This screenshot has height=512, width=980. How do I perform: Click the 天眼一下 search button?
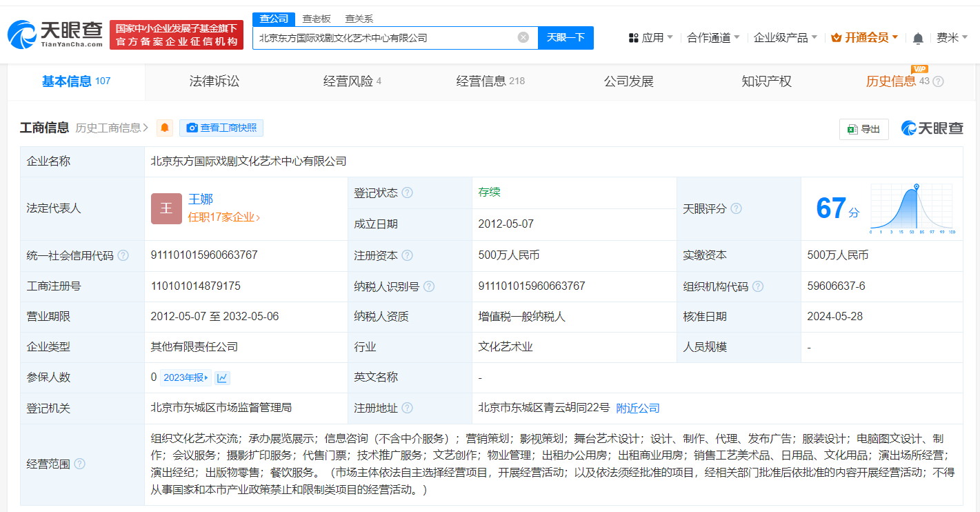566,37
